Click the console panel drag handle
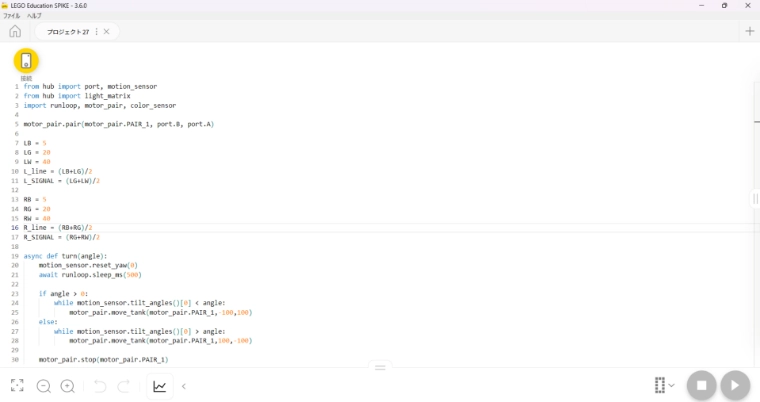This screenshot has width=760, height=402. (380, 368)
